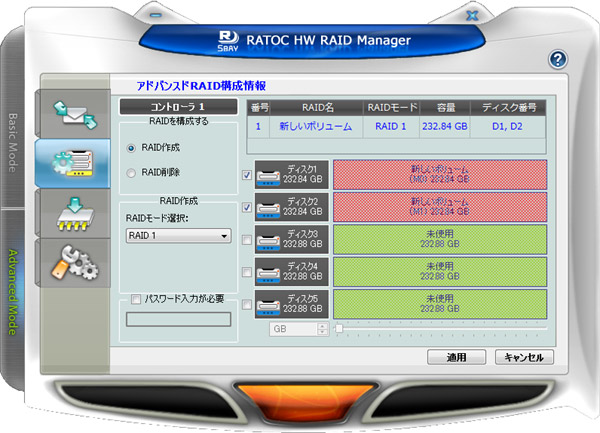Screen dimensions: 600x433
Task: Click the 番号 column header
Action: click(259, 108)
